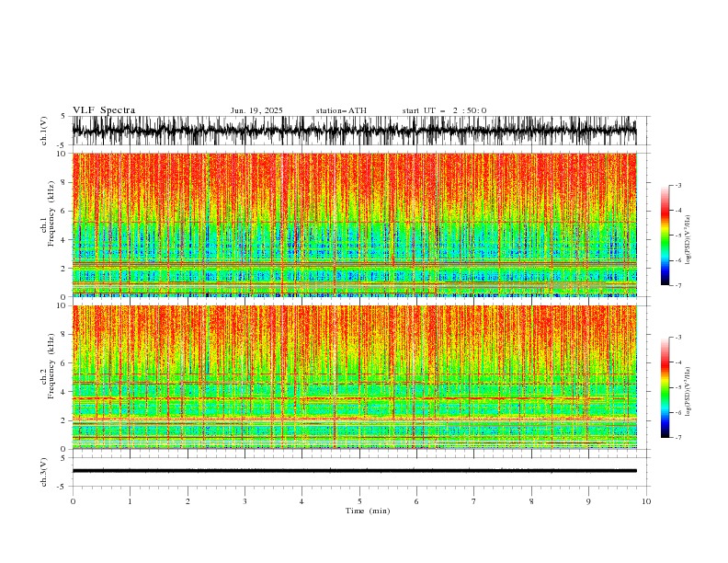Click the "-7" tick on ch.2 colorbar

coord(678,438)
